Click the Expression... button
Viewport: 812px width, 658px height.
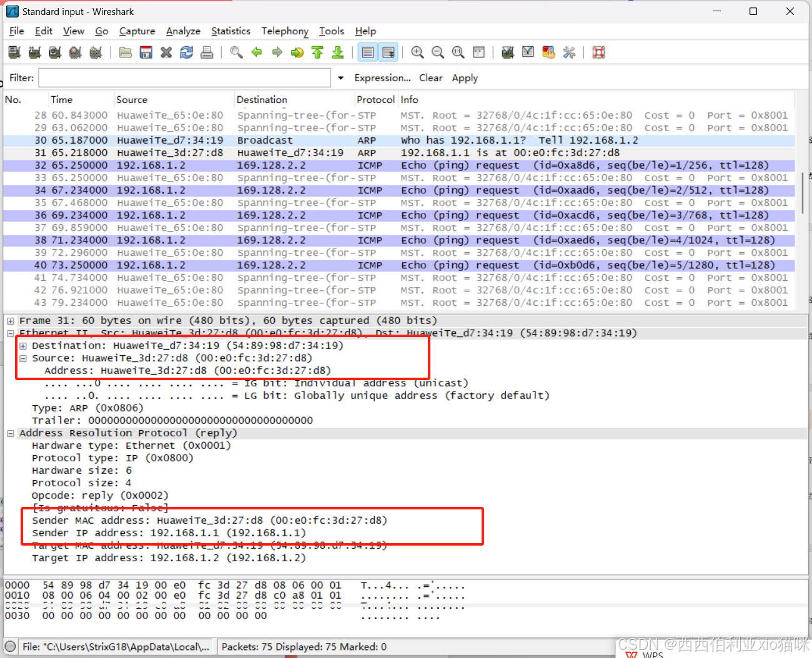pyautogui.click(x=382, y=78)
